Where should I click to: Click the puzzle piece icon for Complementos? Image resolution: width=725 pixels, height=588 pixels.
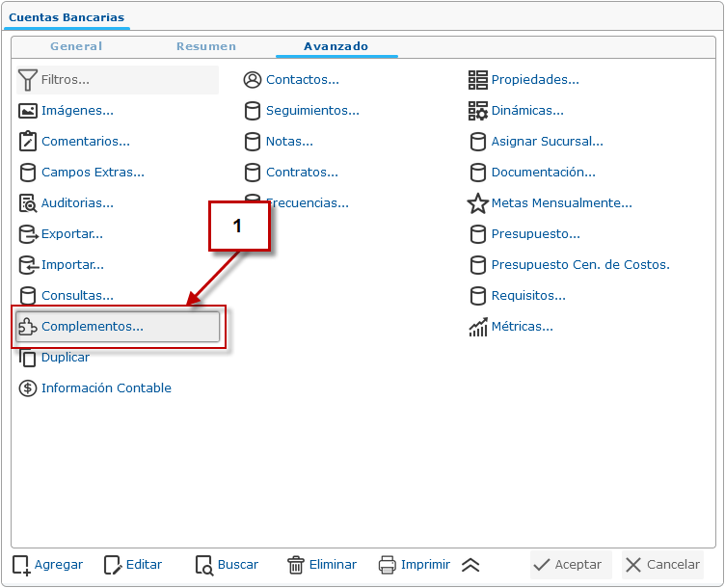coord(28,327)
